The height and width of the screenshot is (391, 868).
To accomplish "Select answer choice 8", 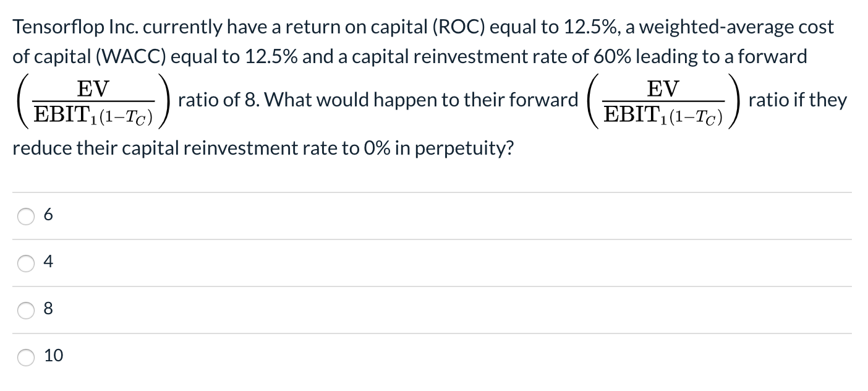I will point(25,310).
